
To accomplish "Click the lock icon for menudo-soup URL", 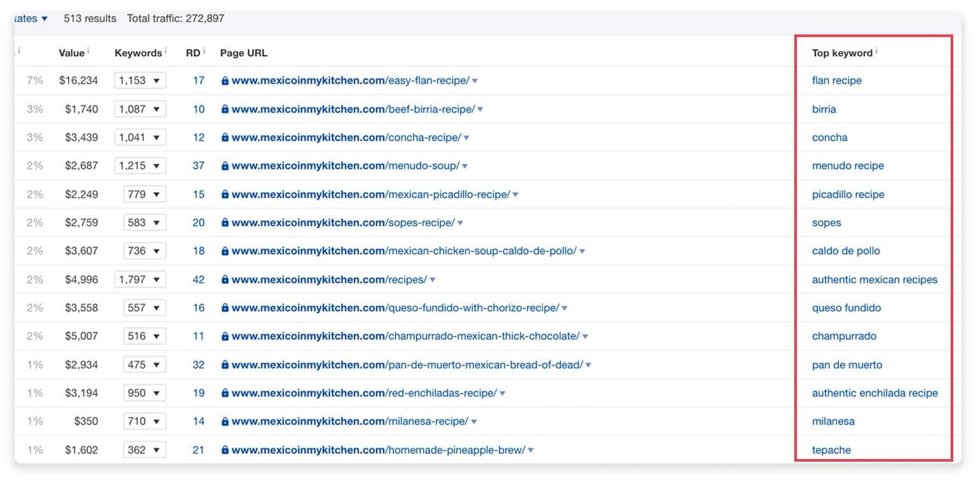I will coord(225,165).
